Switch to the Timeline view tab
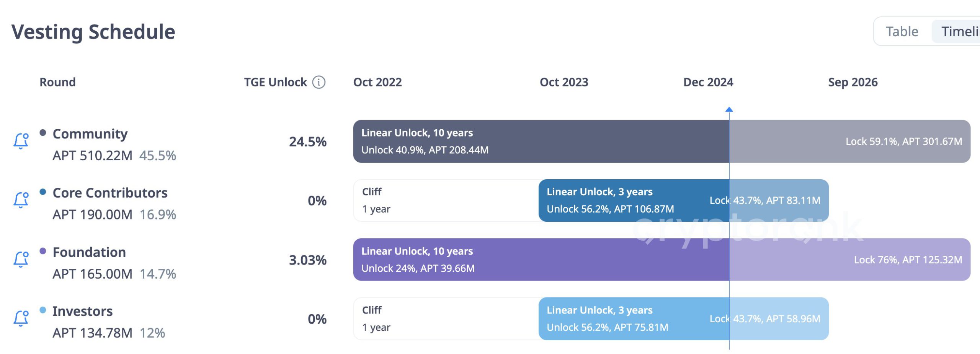Screen dimensions: 980x354 (957, 31)
